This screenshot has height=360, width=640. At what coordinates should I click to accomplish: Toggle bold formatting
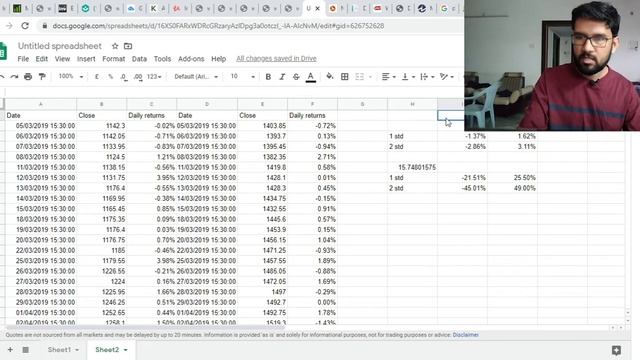(x=268, y=77)
